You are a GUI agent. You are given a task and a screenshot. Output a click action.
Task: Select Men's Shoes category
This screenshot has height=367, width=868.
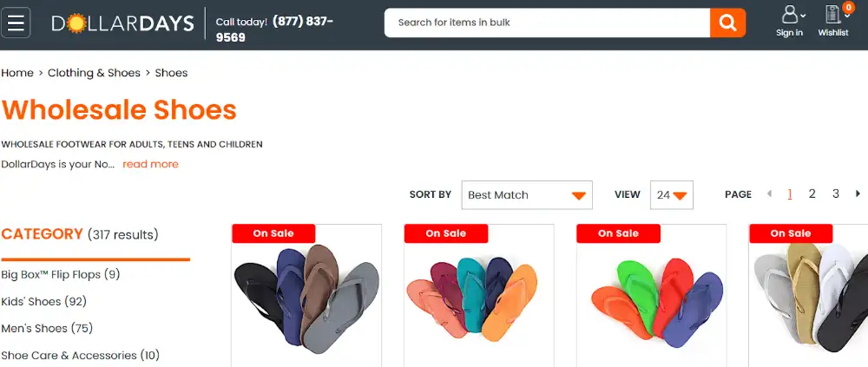coord(47,328)
